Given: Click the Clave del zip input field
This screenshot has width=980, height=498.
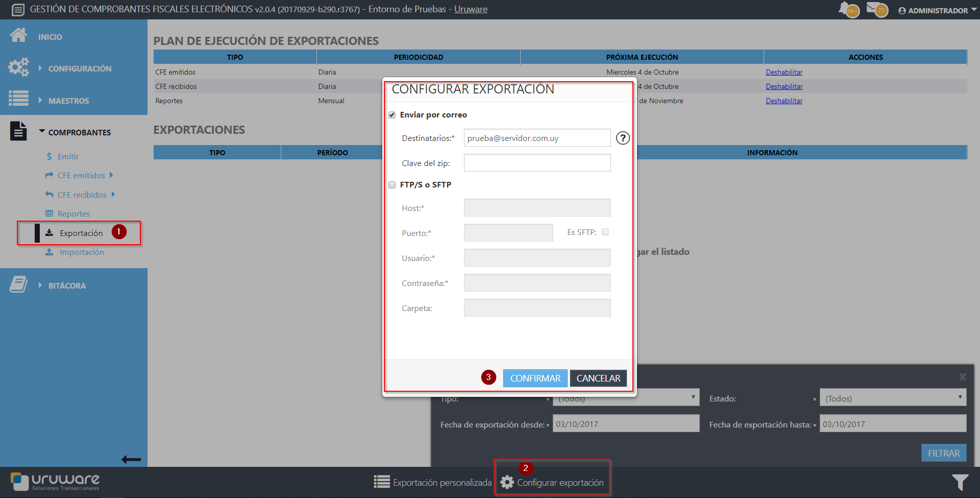Looking at the screenshot, I should coord(537,163).
